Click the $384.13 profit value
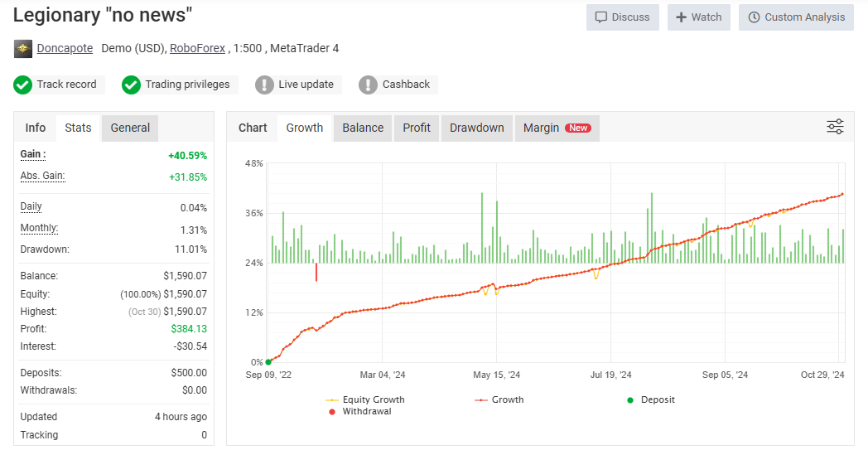 pos(189,329)
